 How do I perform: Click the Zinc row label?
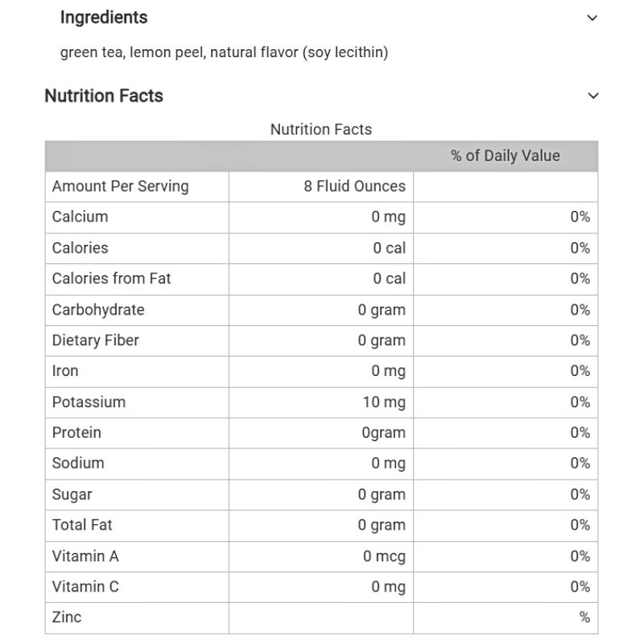coord(67,617)
